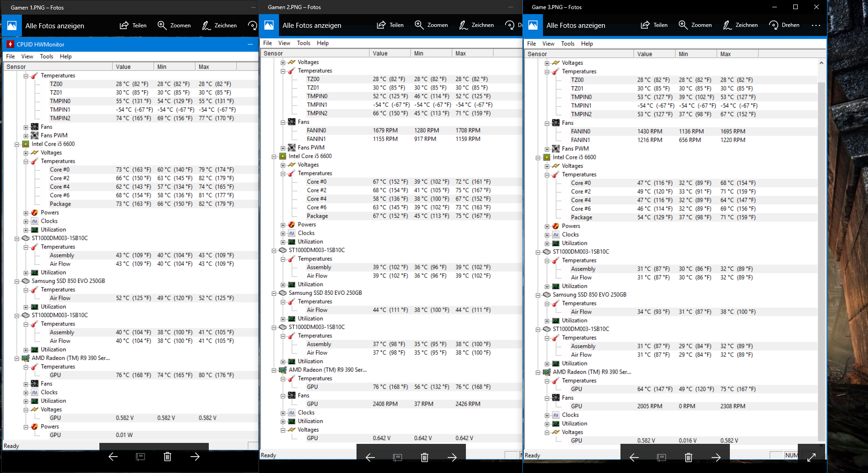Go to next photo in Gamen 2 window
The height and width of the screenshot is (473, 868).
(x=452, y=458)
